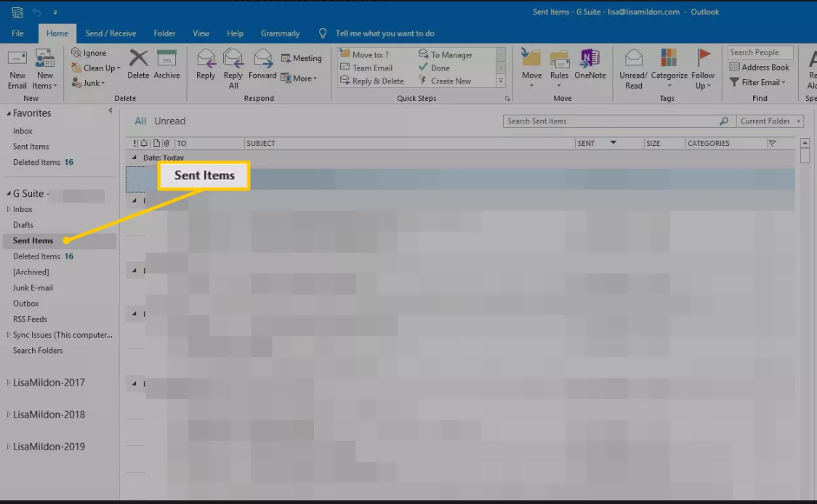Open the More respond options dropdown
Screen dimensions: 817x504
click(x=299, y=78)
